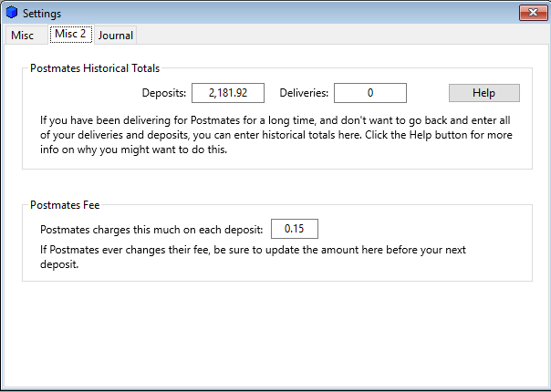This screenshot has height=392, width=551.
Task: Open the Journal tab
Action: point(116,36)
